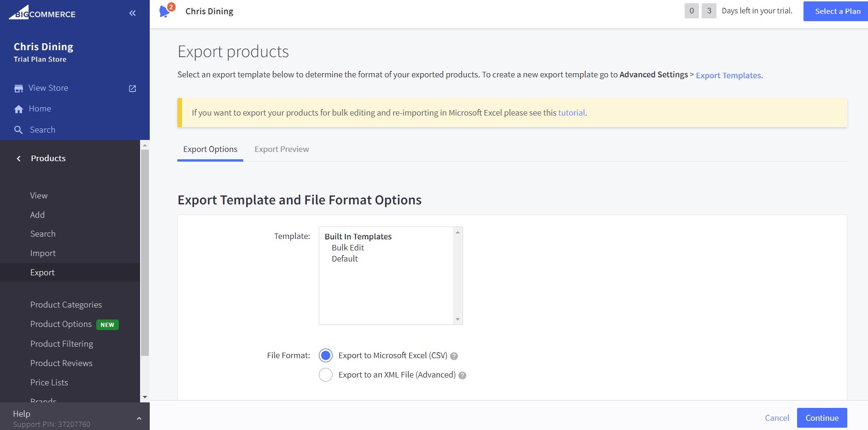Select Export to Microsoft Excel (CSV) radio
Screen dimensions: 868x430
(326, 355)
